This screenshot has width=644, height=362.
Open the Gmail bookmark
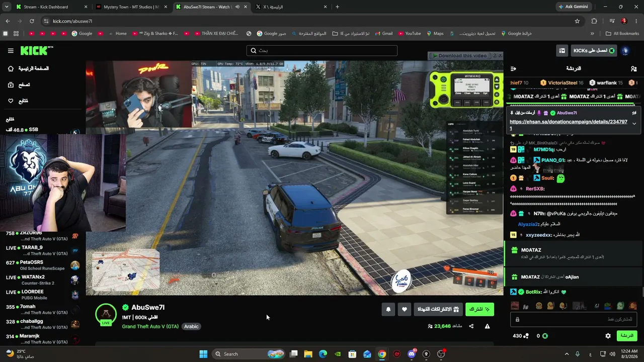(x=383, y=34)
